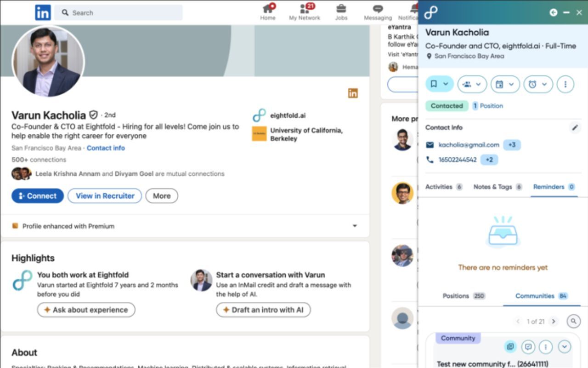Edit contact info with the pencil icon
Screen dimensions: 588x368
coord(575,128)
